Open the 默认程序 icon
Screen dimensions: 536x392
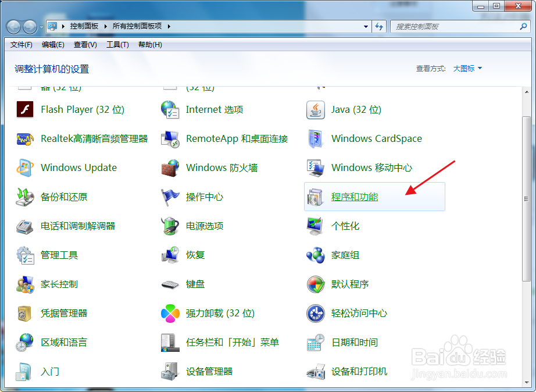coord(315,284)
